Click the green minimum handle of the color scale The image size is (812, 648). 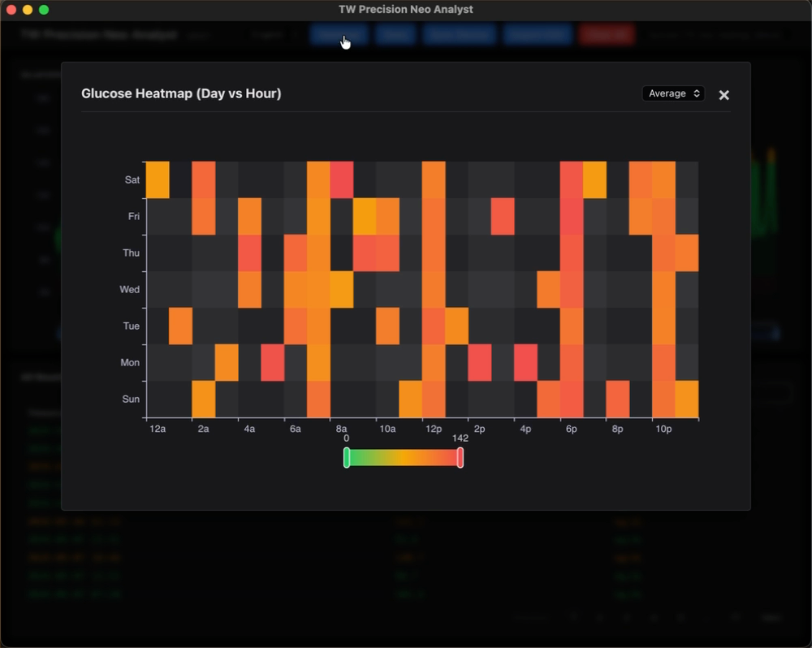pyautogui.click(x=347, y=458)
